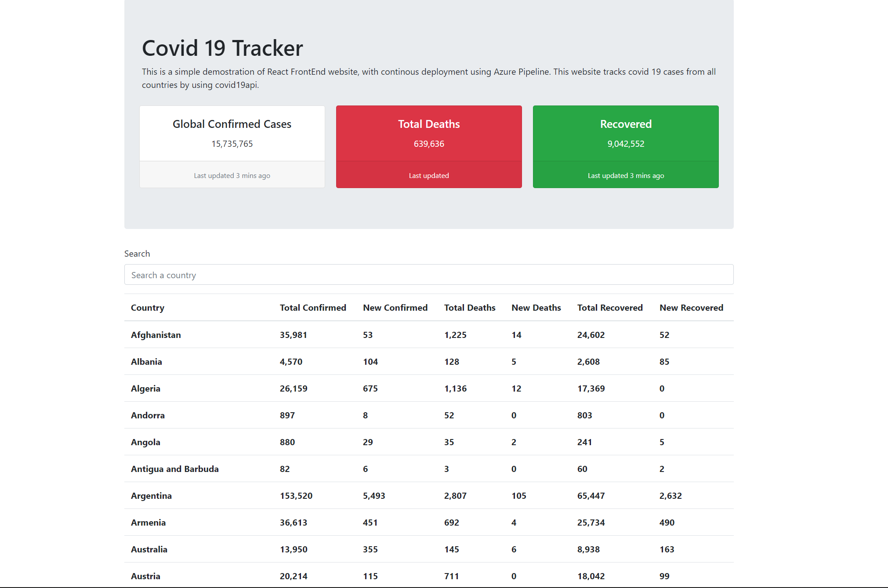888x588 pixels.
Task: Click the Armenia country name
Action: pos(148,523)
